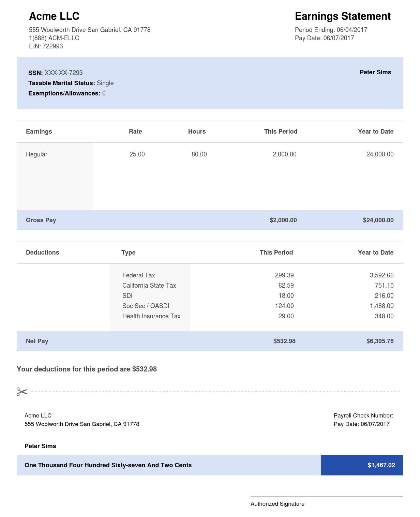Select the Regular earnings row label

point(36,154)
